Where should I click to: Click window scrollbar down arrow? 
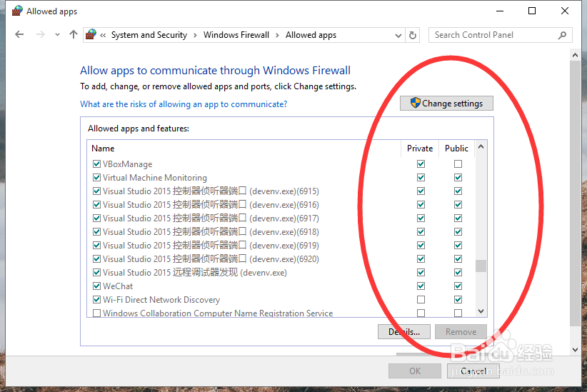[575, 350]
